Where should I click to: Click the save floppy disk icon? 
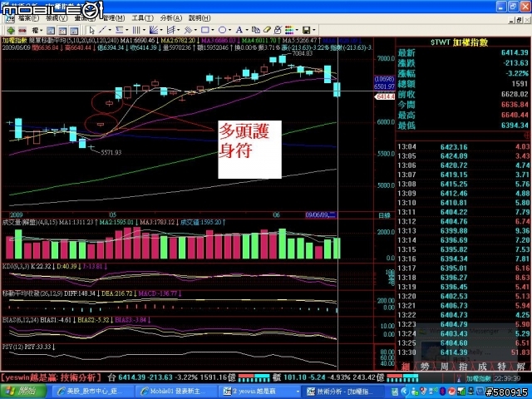[307, 31]
